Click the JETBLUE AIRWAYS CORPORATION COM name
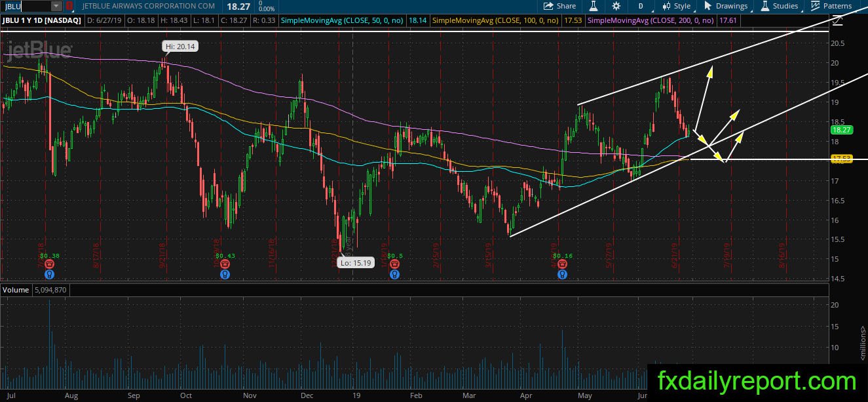This screenshot has height=402, width=868. point(149,6)
